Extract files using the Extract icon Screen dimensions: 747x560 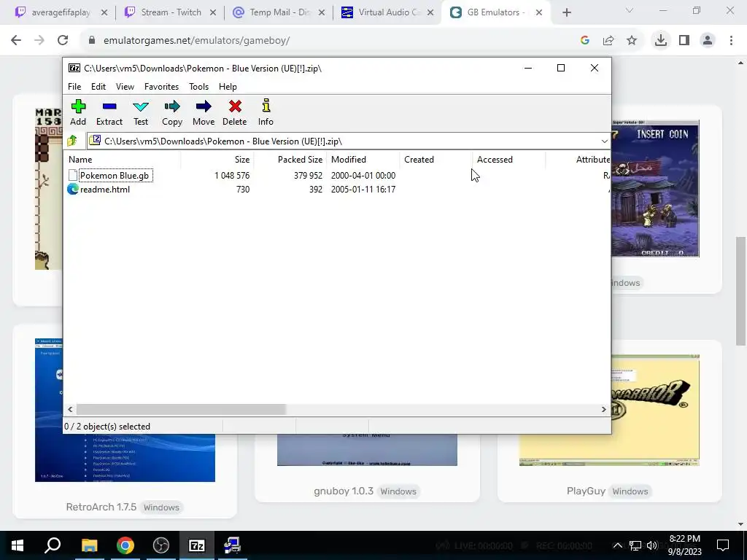pyautogui.click(x=109, y=106)
